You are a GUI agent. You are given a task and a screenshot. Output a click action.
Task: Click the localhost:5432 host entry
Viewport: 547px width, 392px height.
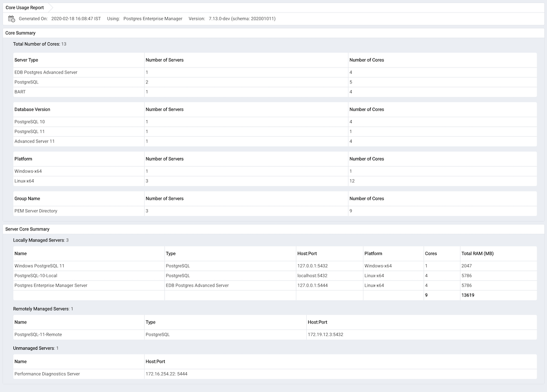click(312, 276)
